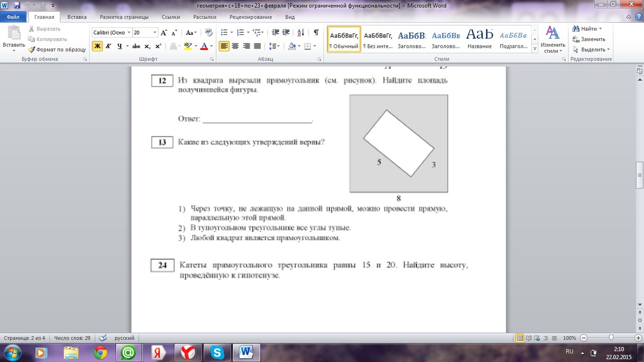Select the Название style in gallery
Image resolution: width=644 pixels, height=362 pixels.
click(479, 39)
